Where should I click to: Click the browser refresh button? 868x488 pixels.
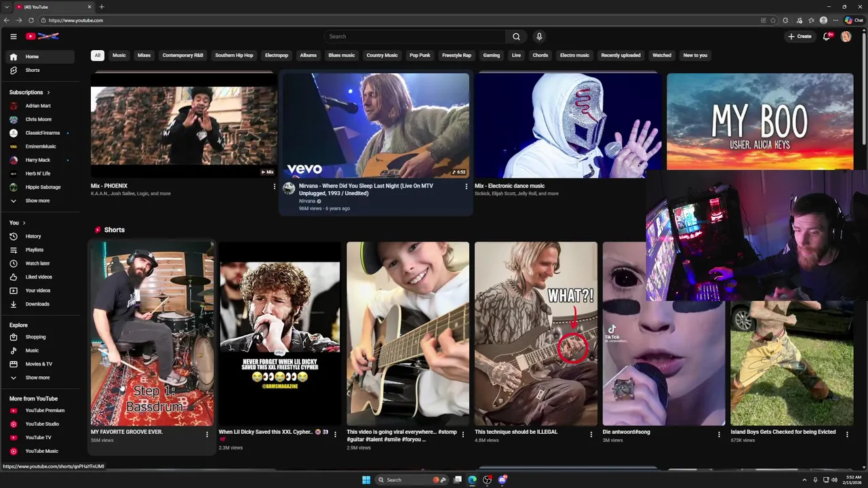(31, 20)
